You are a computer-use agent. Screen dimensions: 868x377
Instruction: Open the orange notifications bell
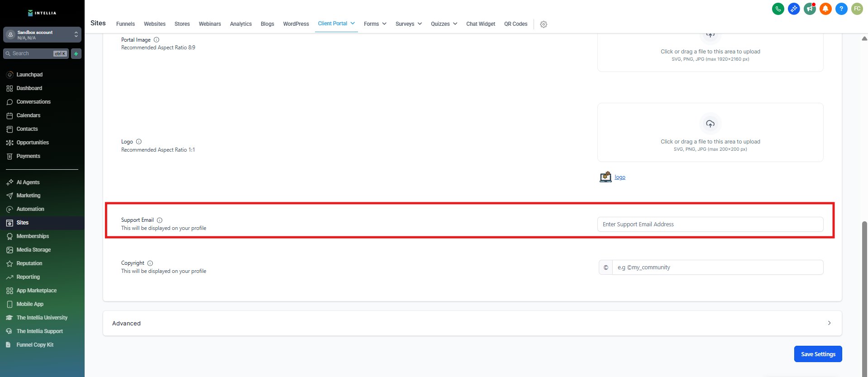[825, 9]
